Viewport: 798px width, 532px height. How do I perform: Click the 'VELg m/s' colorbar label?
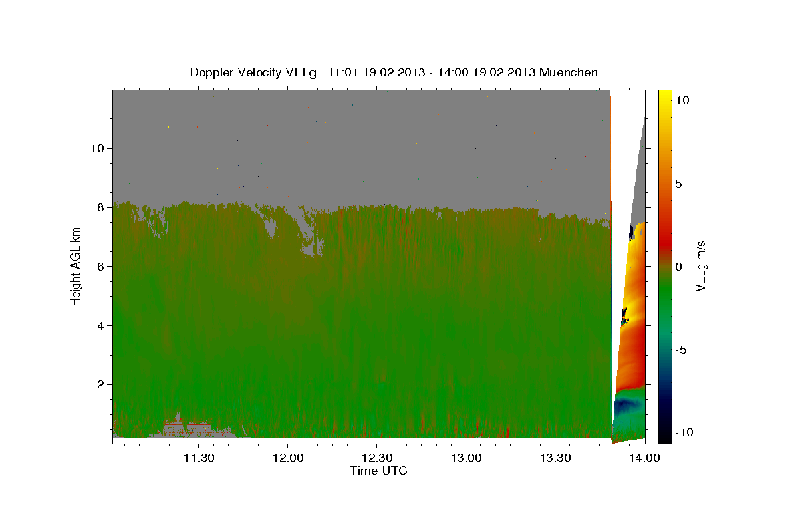700,265
